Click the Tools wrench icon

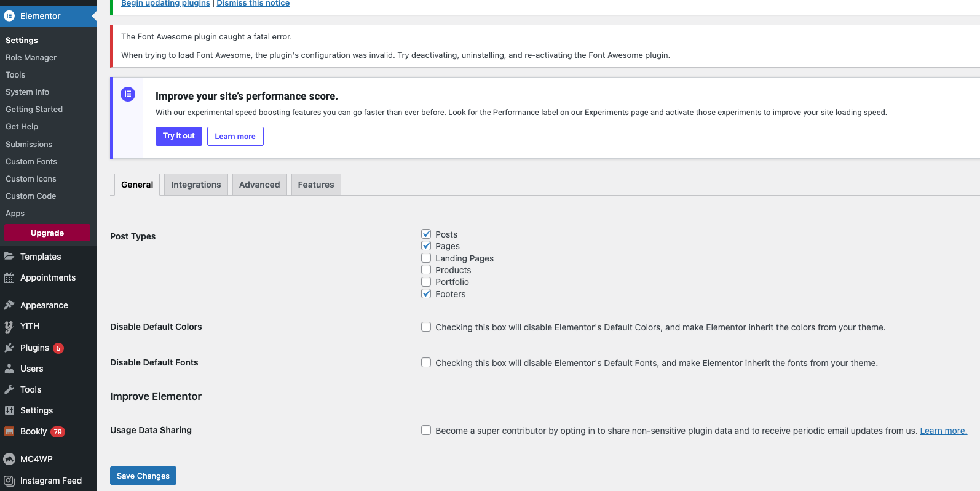pos(9,389)
